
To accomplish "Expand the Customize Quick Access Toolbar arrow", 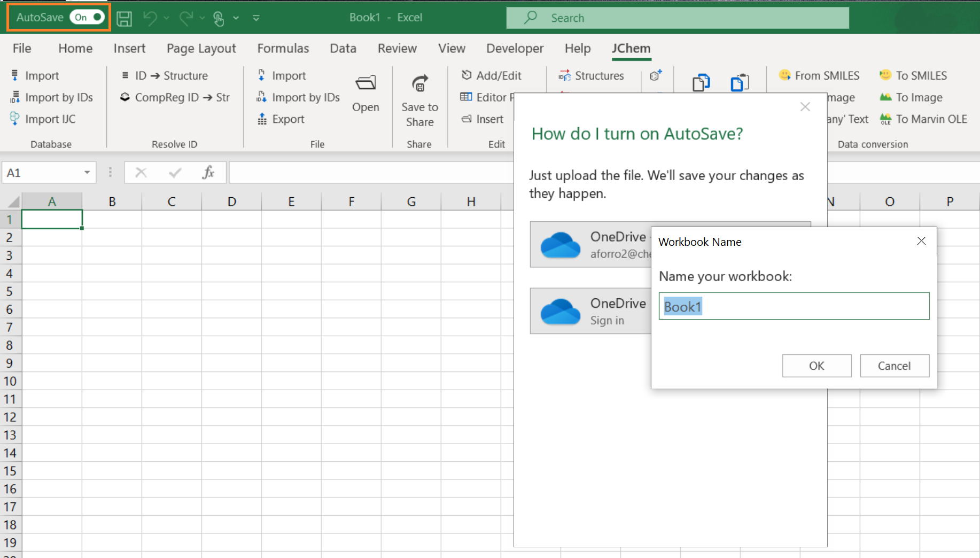I will 256,18.
